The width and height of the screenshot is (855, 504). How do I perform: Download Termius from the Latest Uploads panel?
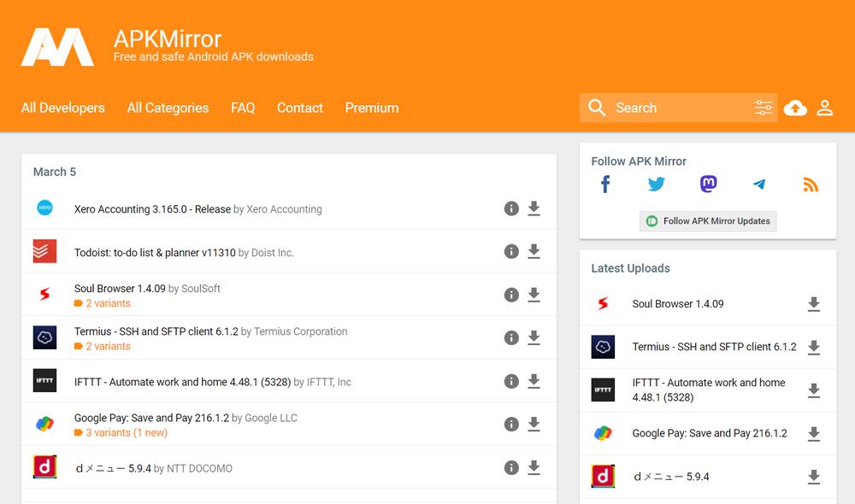pyautogui.click(x=814, y=346)
